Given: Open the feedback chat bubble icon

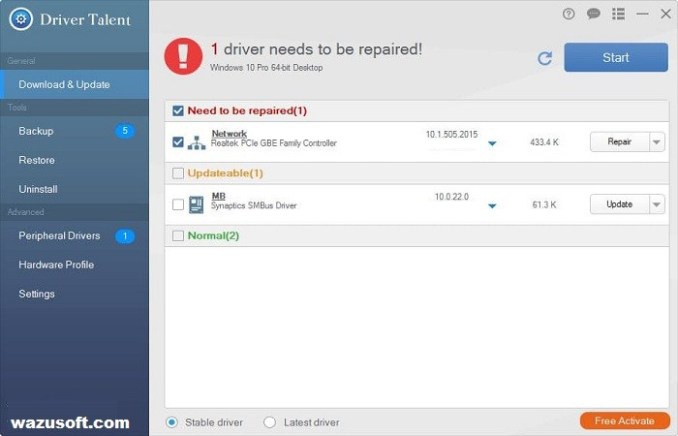Looking at the screenshot, I should point(593,14).
